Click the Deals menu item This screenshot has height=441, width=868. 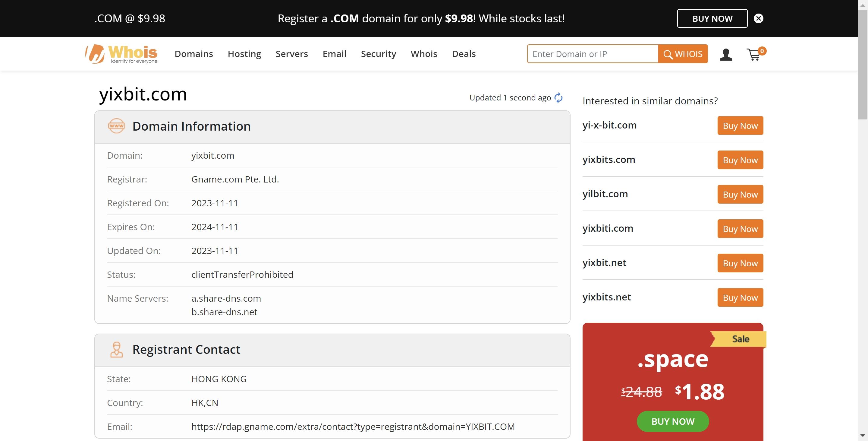pyautogui.click(x=464, y=53)
